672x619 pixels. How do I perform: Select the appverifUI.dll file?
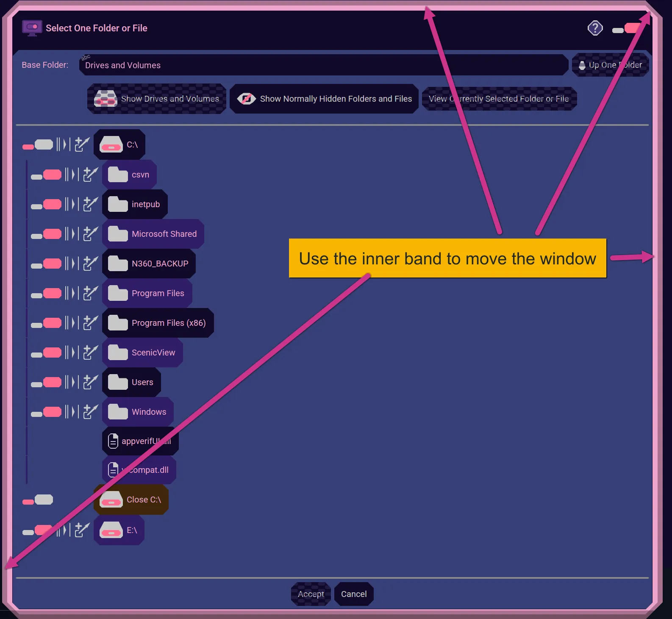point(140,441)
